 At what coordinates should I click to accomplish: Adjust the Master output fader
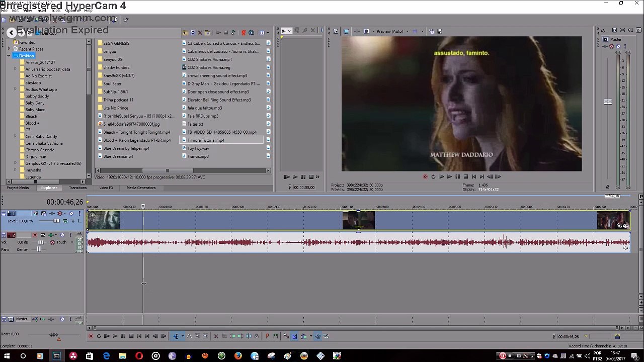(608, 102)
